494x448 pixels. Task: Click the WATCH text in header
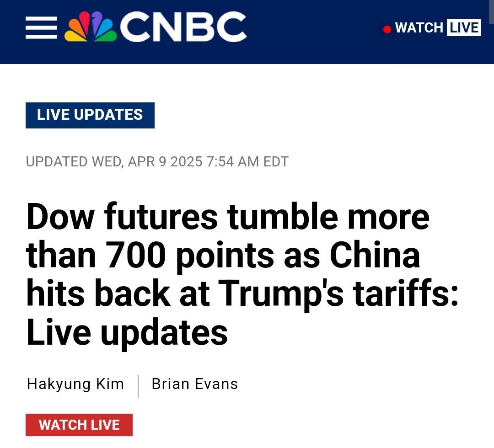pos(419,28)
